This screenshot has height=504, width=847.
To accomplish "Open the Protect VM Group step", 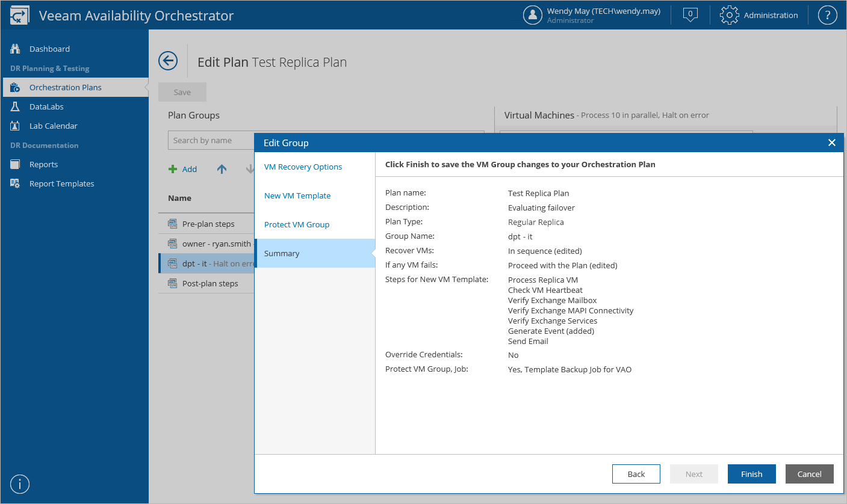I will (x=297, y=224).
